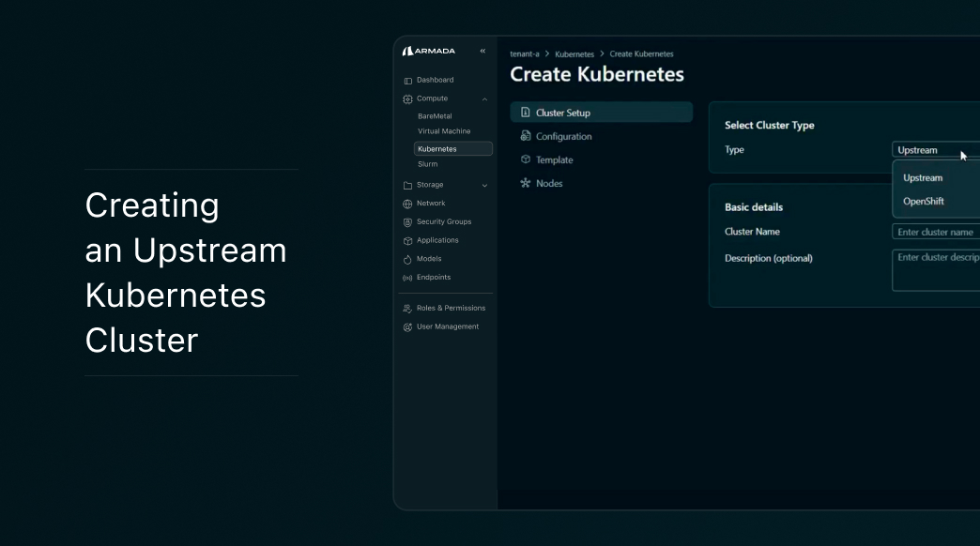
Task: Open the User Management page
Action: [448, 326]
